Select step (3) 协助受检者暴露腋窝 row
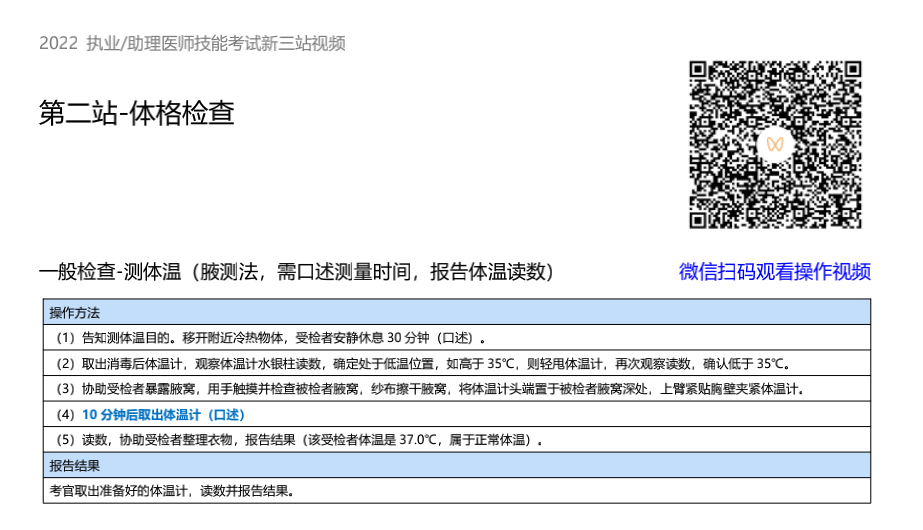 tap(456, 389)
